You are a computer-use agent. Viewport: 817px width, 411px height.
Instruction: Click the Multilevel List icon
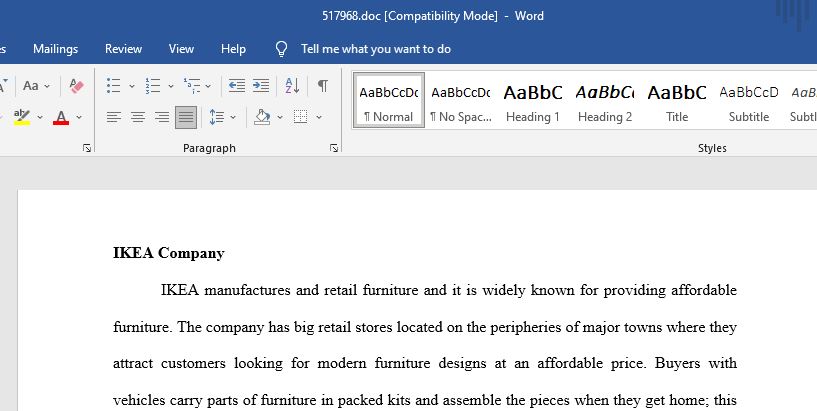coord(192,85)
